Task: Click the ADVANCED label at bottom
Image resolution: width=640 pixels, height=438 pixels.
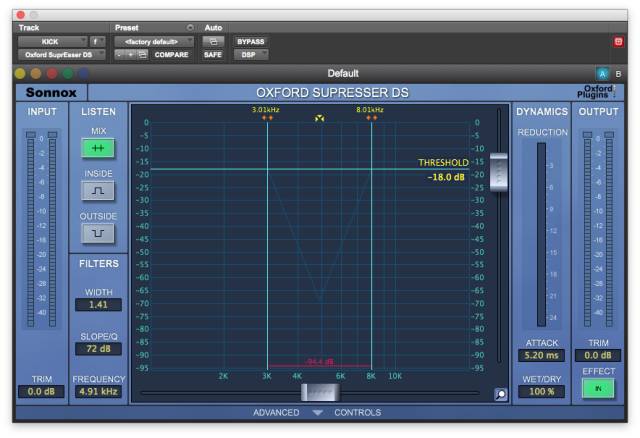Action: pos(276,413)
